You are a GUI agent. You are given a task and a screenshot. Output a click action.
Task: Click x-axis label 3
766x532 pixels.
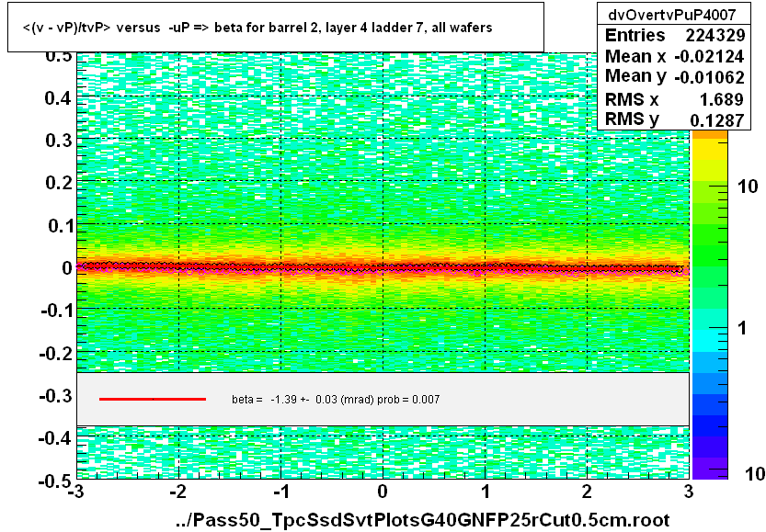[x=689, y=492]
